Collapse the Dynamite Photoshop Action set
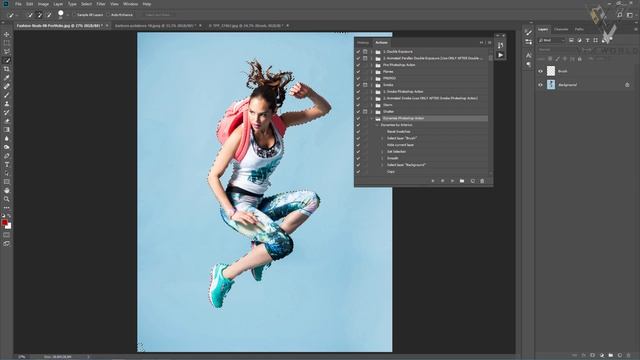The width and height of the screenshot is (640, 360). (x=372, y=118)
